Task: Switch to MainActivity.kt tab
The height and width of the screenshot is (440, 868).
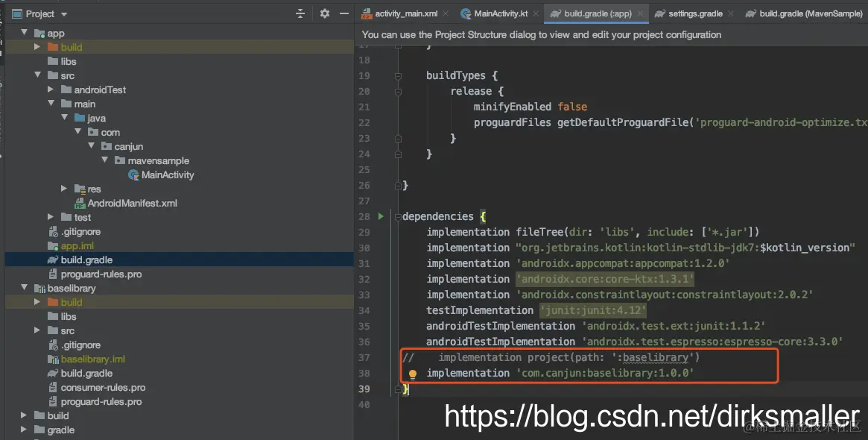Action: [501, 14]
